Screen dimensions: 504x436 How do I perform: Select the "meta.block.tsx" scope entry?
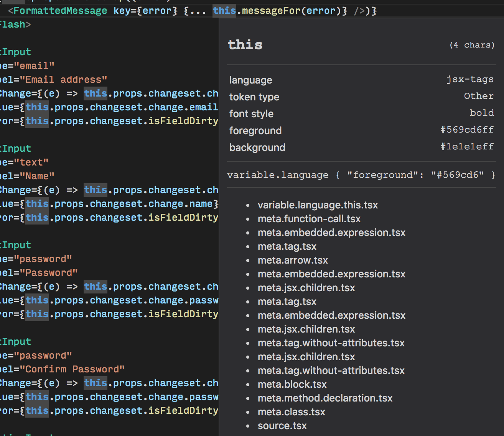tap(292, 384)
